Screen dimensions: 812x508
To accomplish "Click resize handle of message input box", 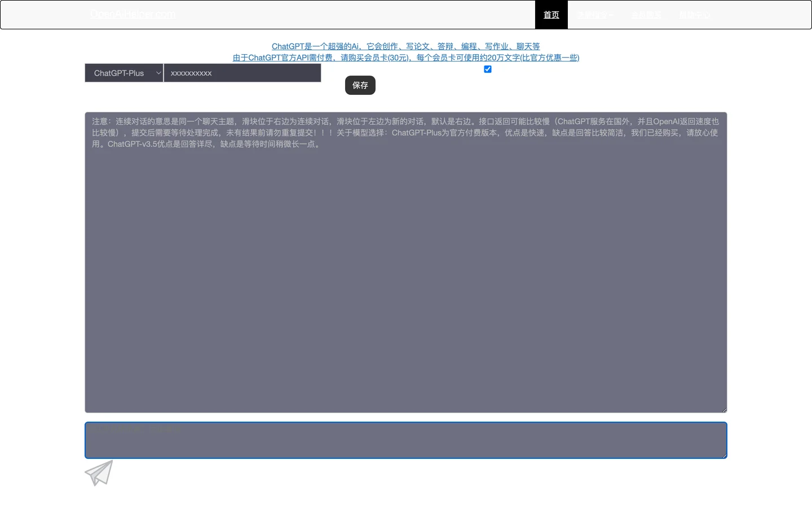I will pyautogui.click(x=724, y=456).
